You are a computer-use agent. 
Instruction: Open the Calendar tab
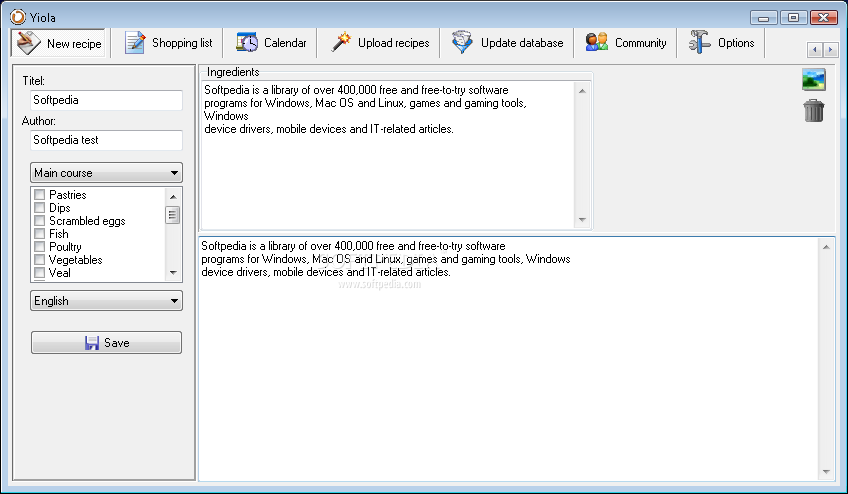coord(271,43)
